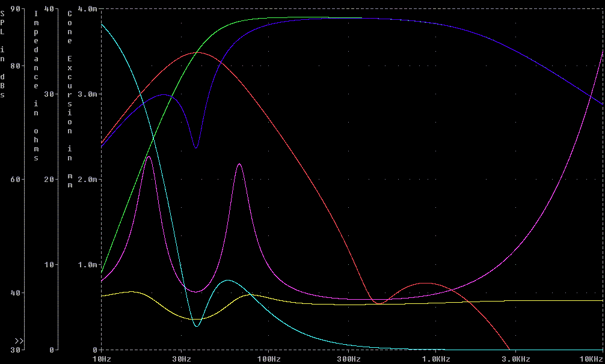Click the 4.0m cone excursion tick label
The image size is (605, 364).
coord(87,8)
